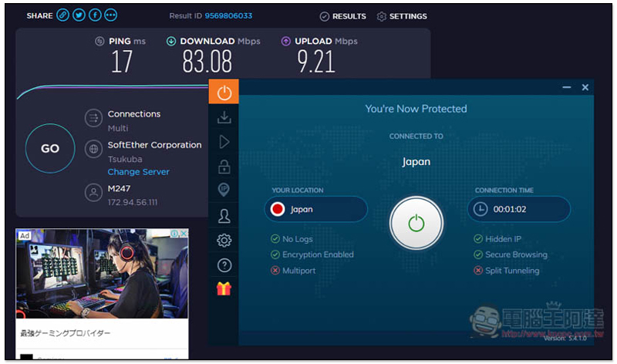This screenshot has height=364, width=617.
Task: Open the padlock security icon
Action: 224,167
